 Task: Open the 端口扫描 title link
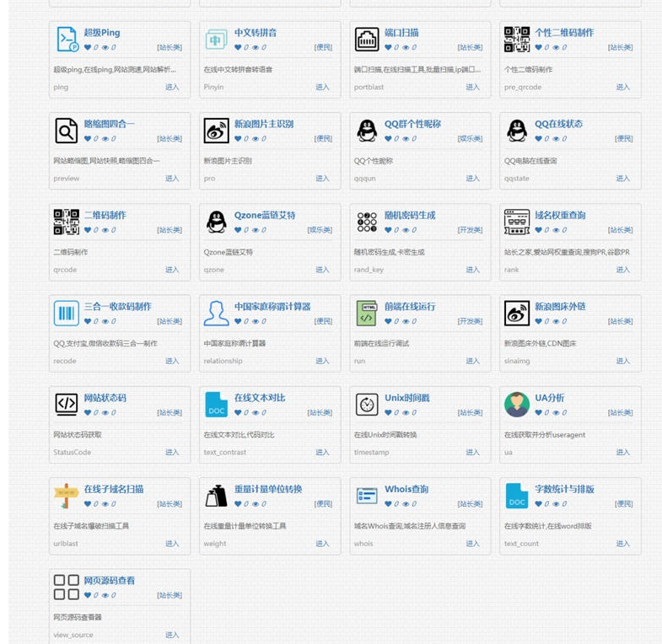(401, 33)
